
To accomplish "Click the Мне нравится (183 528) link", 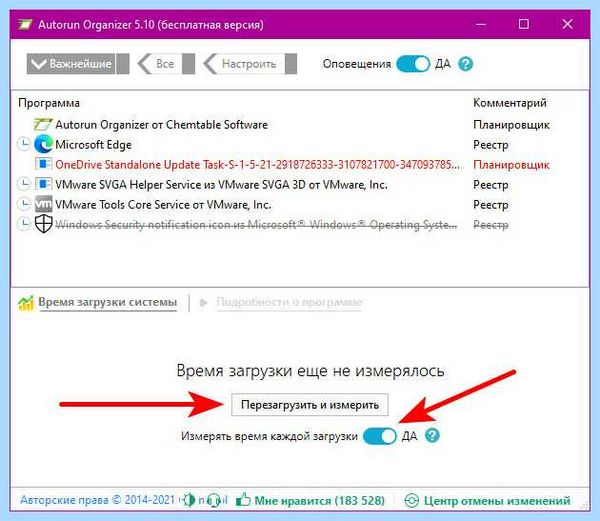I will (319, 500).
